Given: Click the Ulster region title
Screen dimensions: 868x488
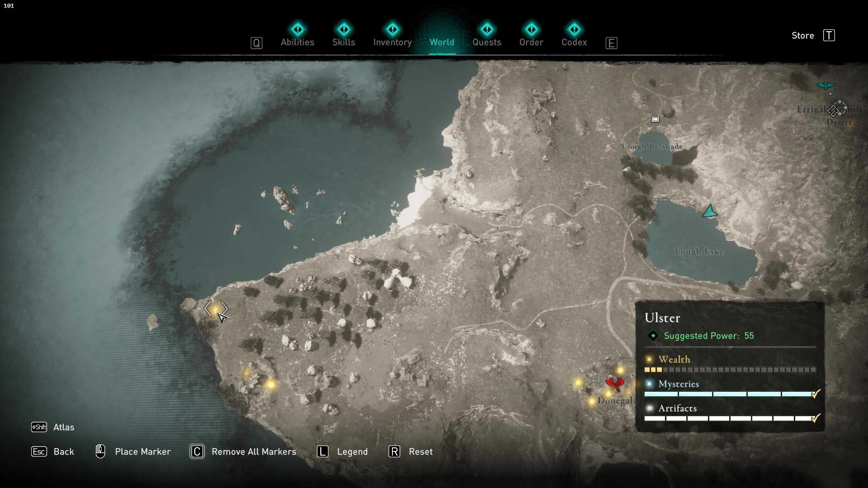Looking at the screenshot, I should point(662,318).
